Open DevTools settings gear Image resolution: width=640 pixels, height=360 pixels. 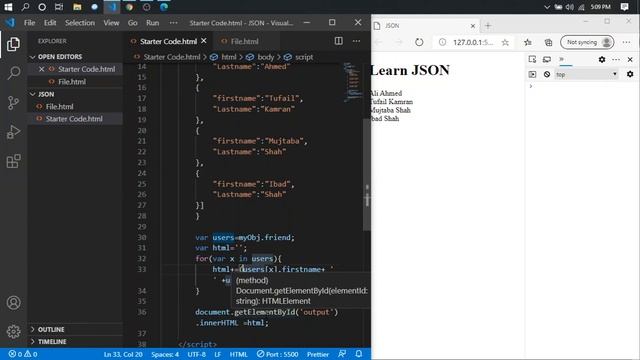pyautogui.click(x=602, y=59)
